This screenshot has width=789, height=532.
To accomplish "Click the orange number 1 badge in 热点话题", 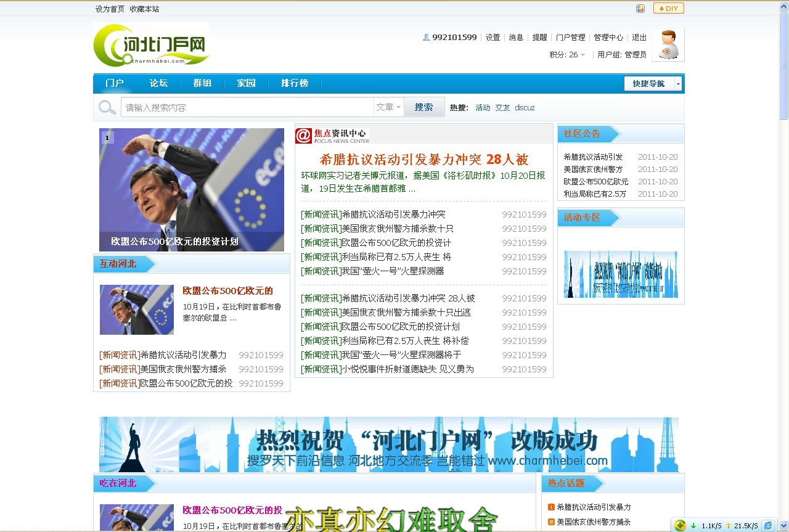I will [x=550, y=506].
